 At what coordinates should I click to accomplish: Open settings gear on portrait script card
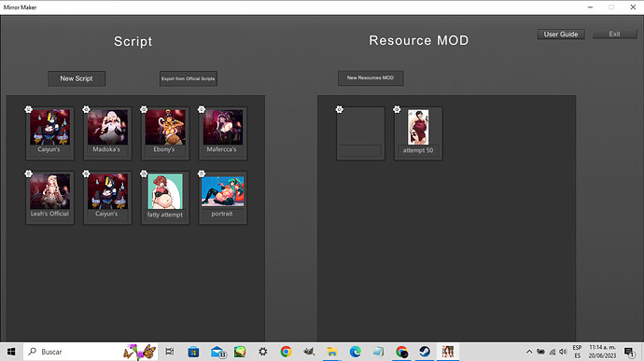(x=202, y=174)
